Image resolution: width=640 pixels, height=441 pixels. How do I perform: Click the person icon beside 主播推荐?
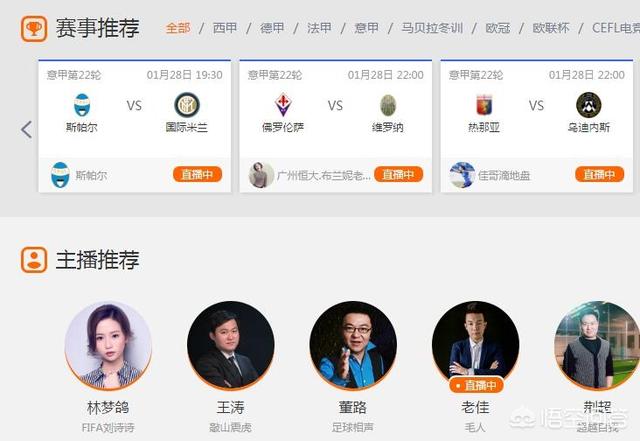(x=34, y=260)
